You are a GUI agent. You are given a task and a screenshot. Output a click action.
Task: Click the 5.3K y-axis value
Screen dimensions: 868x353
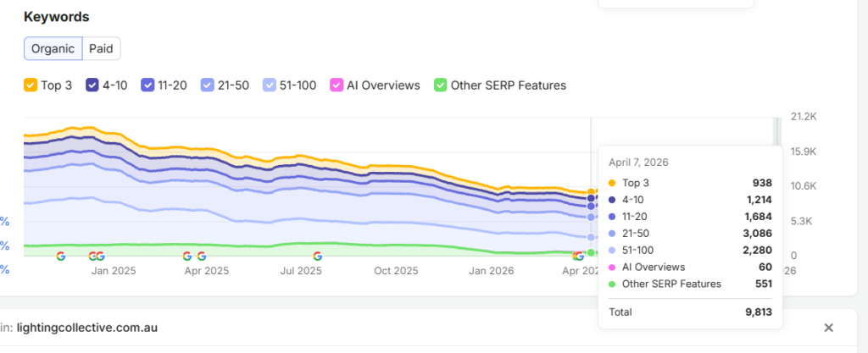[x=800, y=221]
